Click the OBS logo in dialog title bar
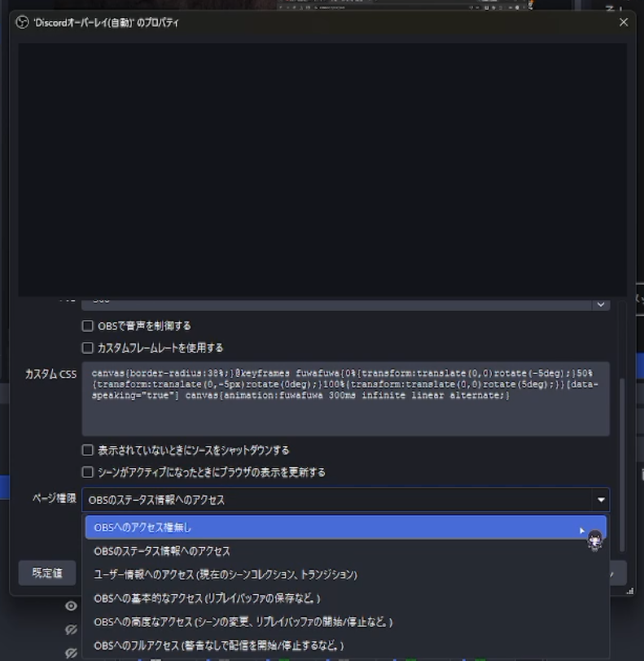Screen dimensions: 644x661 22,22
